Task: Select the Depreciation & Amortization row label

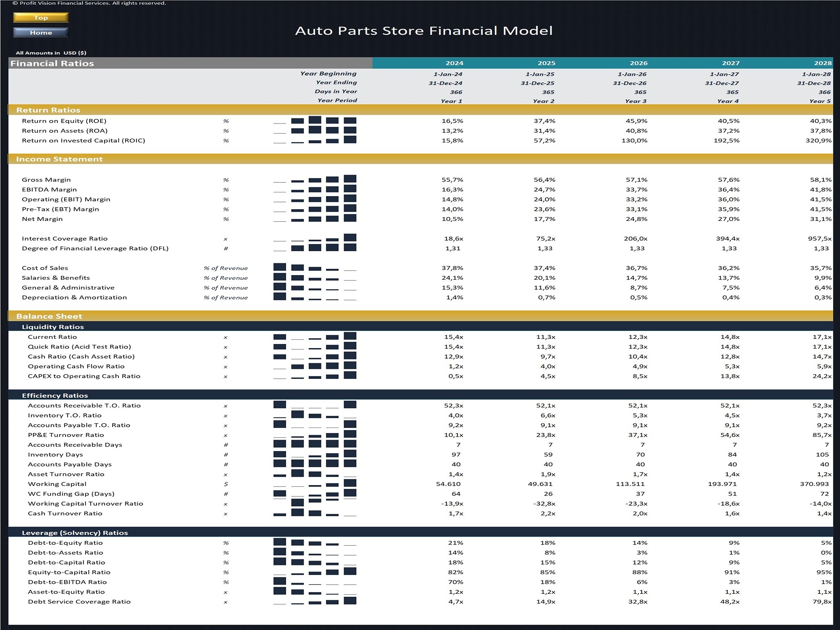Action: coord(74,297)
